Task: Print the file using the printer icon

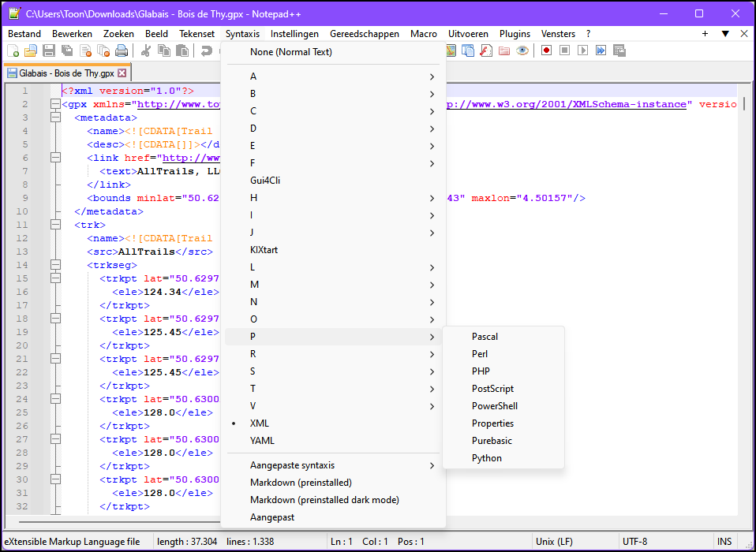Action: click(122, 51)
